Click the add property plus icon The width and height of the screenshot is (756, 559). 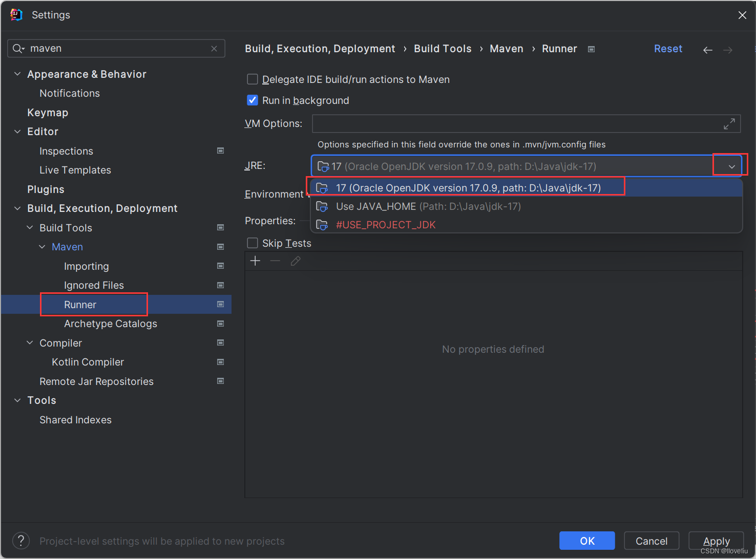click(255, 261)
